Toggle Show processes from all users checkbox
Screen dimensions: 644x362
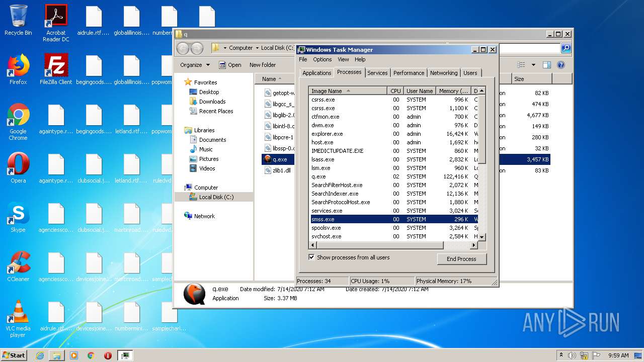[x=311, y=257]
